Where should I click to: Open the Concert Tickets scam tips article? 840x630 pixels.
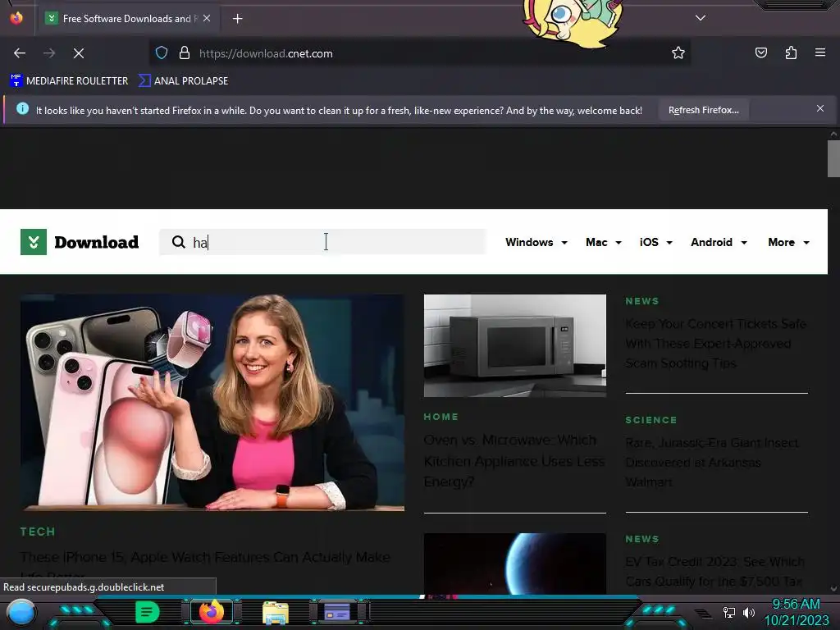click(x=715, y=344)
